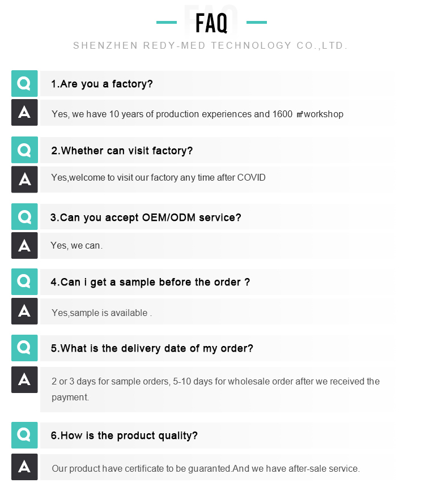Click the answer text about 1600 ㎡ workshop
The height and width of the screenshot is (504, 425).
tap(198, 114)
